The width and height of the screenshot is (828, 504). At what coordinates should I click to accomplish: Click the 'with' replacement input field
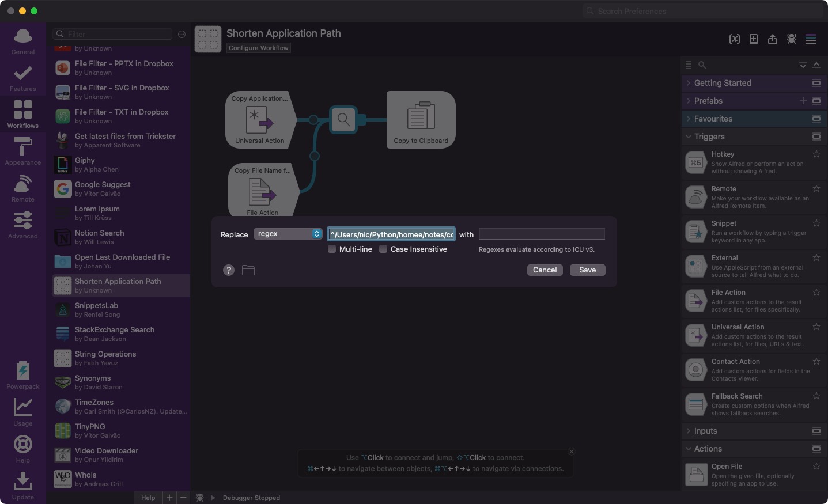[x=542, y=234]
